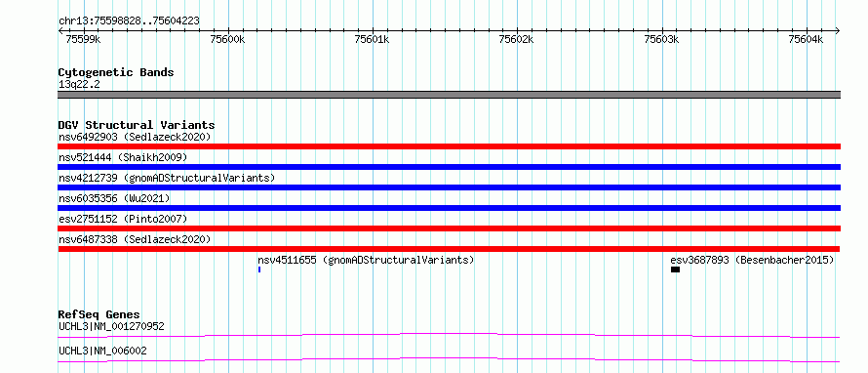Click the small black esv3687893 variant block
Image resolution: width=868 pixels, height=373 pixels.
[x=675, y=269]
